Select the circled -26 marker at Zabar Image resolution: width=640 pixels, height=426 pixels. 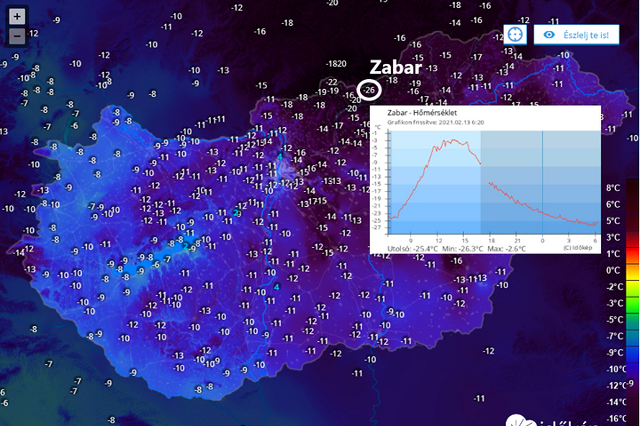369,90
